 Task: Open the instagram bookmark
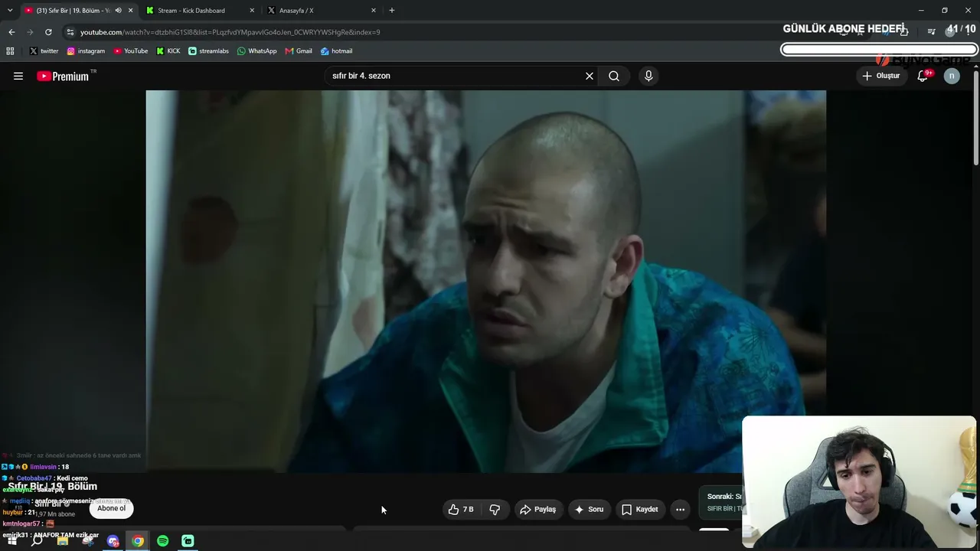coord(86,51)
